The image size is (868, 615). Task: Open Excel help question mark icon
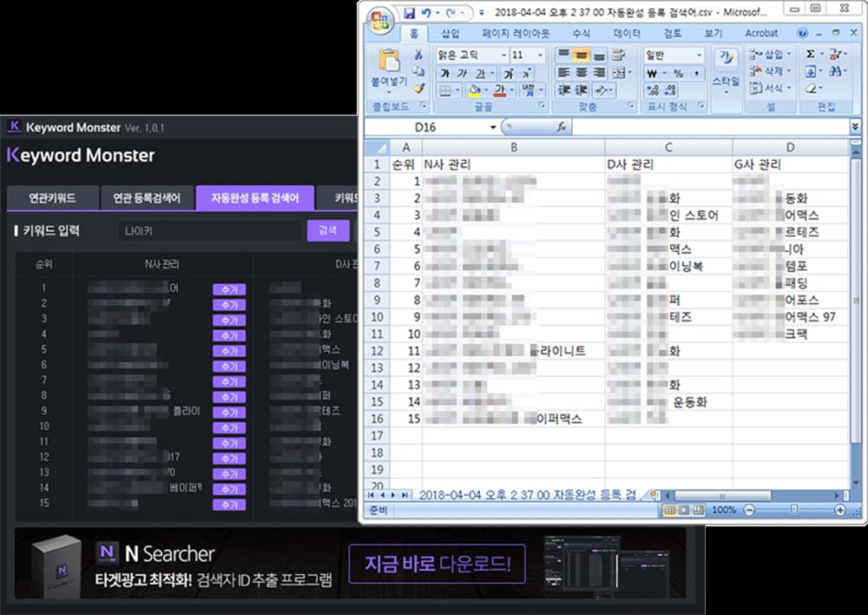tap(802, 33)
